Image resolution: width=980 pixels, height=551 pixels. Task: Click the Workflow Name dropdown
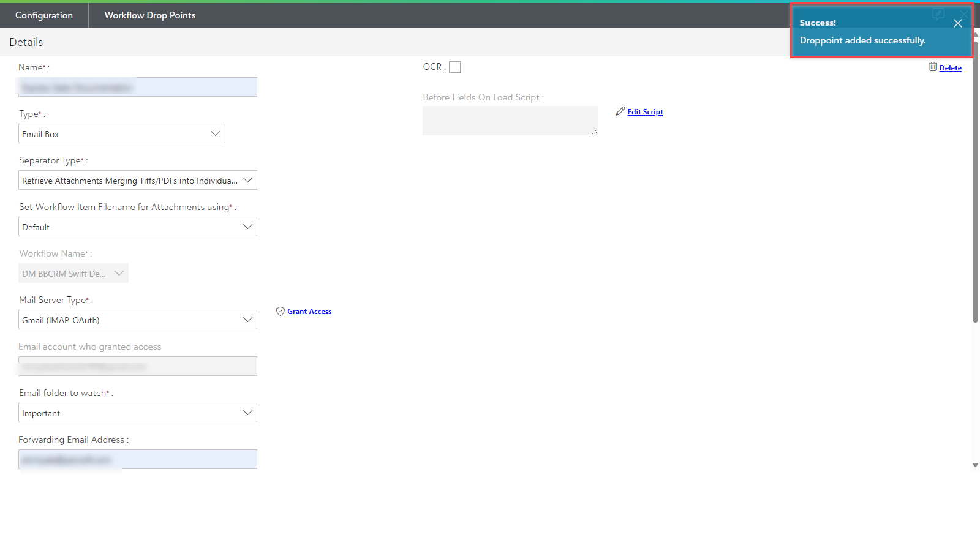point(73,273)
